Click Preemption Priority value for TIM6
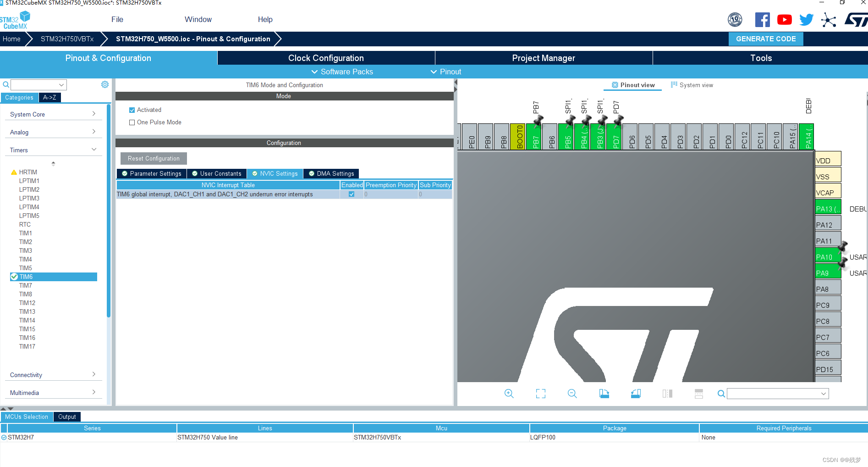Image resolution: width=868 pixels, height=467 pixels. [391, 194]
